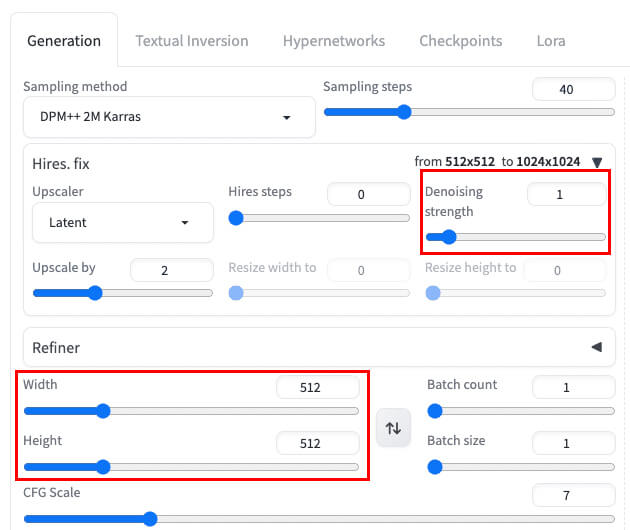Focus the Batch count number field
The height and width of the screenshot is (530, 630).
point(573,387)
